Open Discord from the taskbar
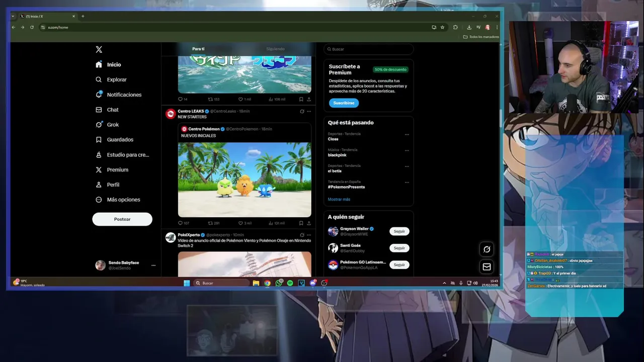 coord(313,283)
